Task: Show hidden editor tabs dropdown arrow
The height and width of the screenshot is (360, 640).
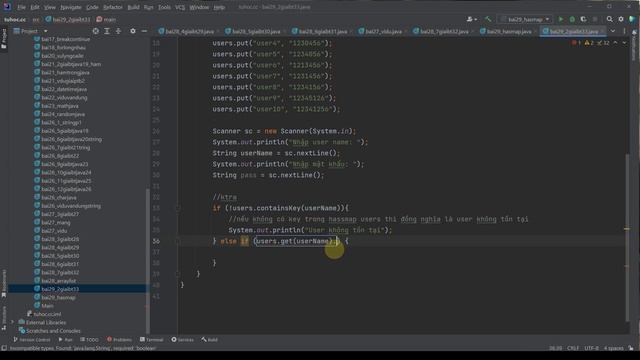Action: [x=613, y=31]
